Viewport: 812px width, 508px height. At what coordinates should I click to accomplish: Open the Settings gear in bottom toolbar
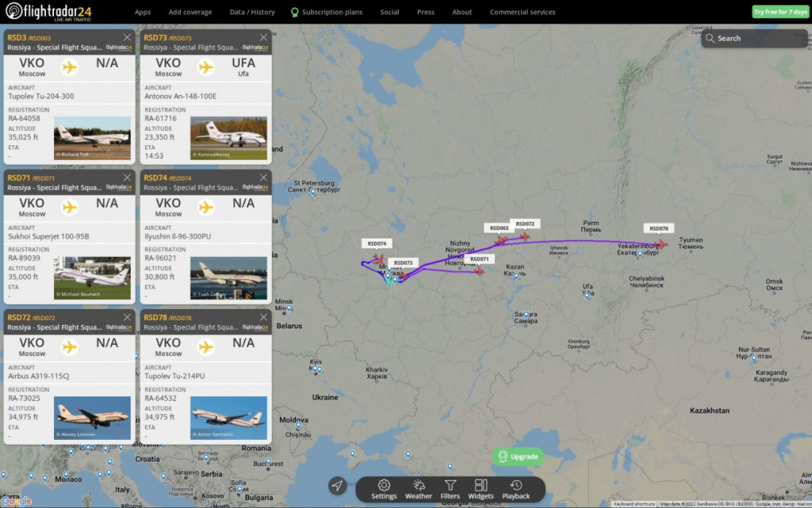pyautogui.click(x=384, y=490)
